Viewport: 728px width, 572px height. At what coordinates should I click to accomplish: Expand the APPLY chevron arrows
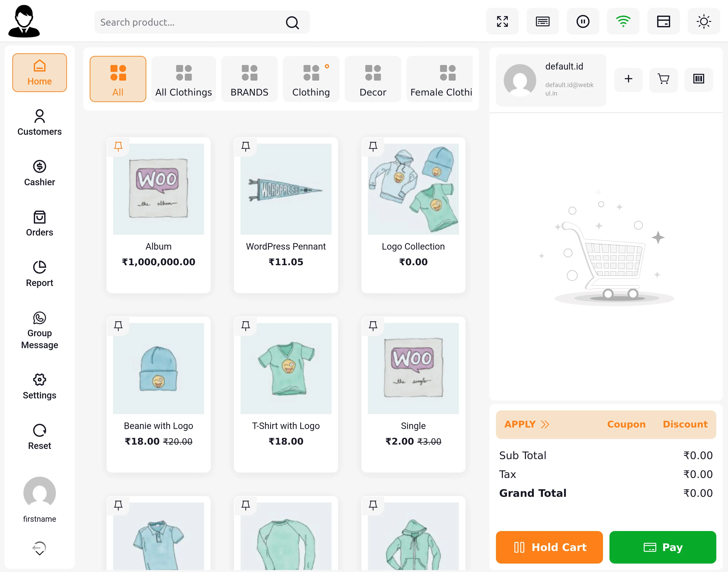[x=545, y=424]
